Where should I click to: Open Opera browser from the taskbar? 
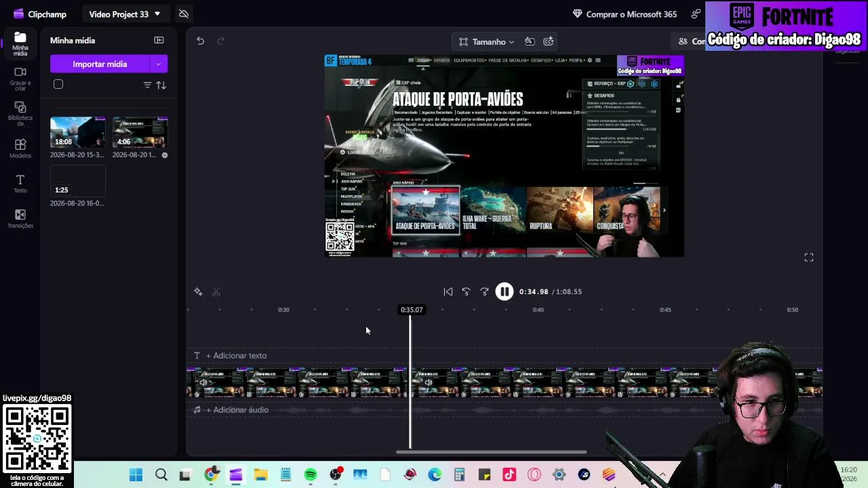534,474
